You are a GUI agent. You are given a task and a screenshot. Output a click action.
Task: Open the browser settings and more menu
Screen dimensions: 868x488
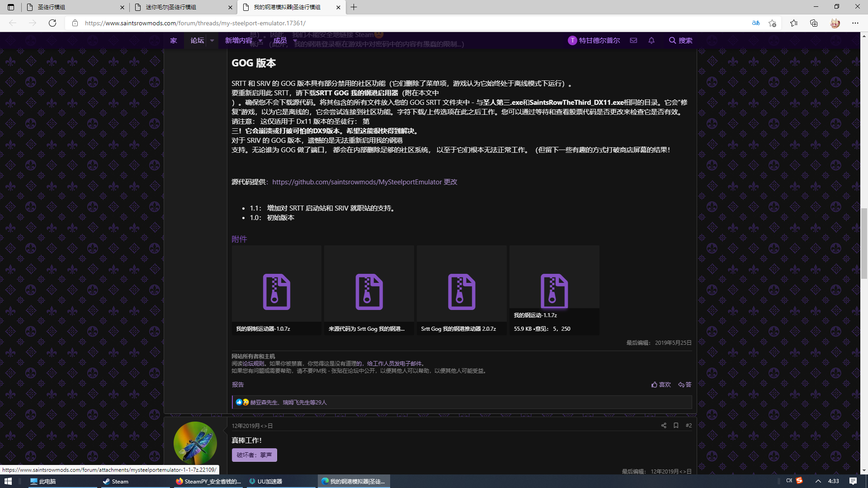tap(855, 23)
